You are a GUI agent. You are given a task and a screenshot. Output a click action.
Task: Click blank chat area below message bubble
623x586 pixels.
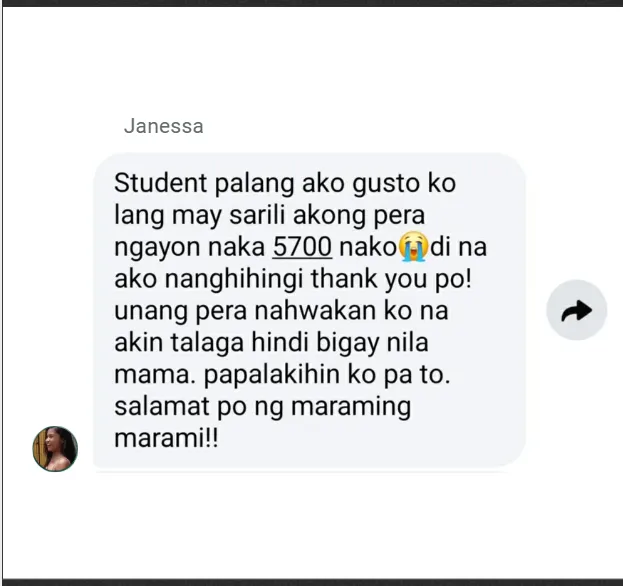(310, 524)
